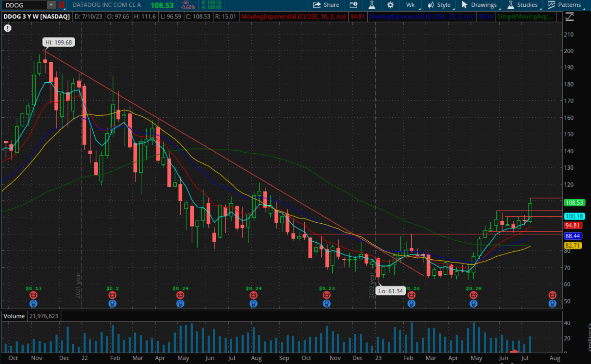Click the earnings phone icon under $0.28
This screenshot has width=591, height=364.
pos(474,295)
